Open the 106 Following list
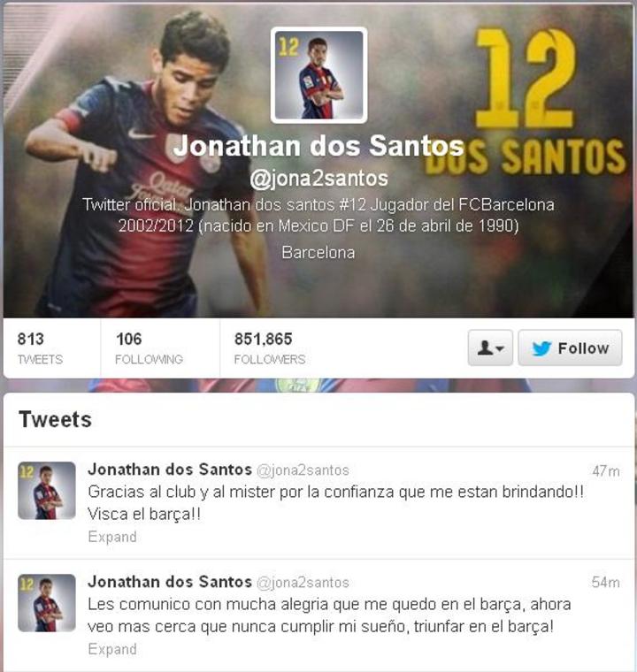 click(149, 348)
